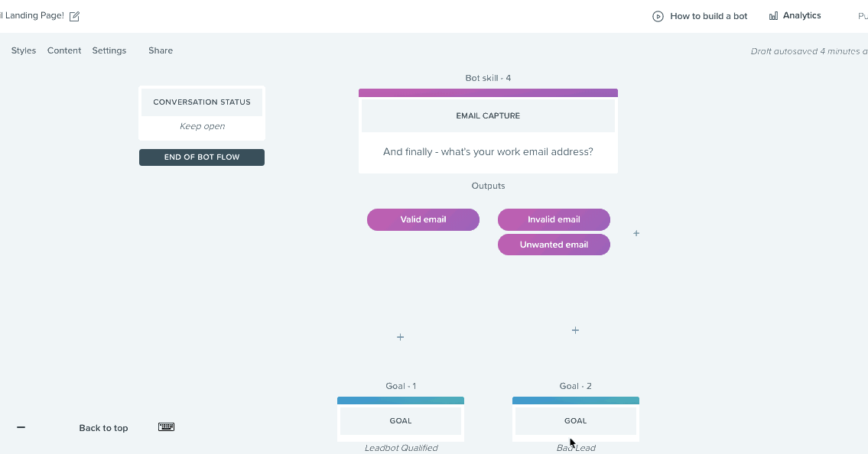Click the Leadbot Qualified goal name
This screenshot has height=454, width=868.
[x=401, y=448]
